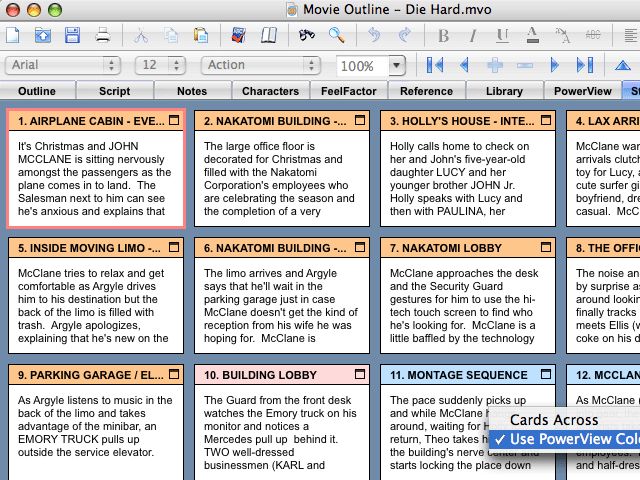Jump to the first step
The width and height of the screenshot is (640, 480).
tap(434, 65)
